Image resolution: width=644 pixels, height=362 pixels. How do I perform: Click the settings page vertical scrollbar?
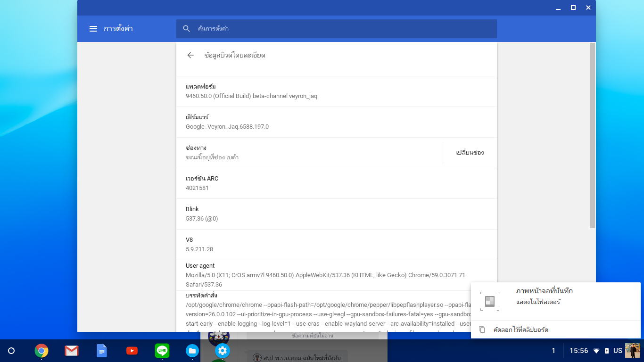(593, 135)
